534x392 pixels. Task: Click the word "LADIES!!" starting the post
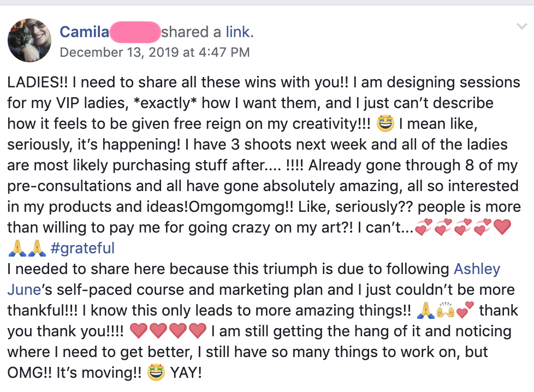[34, 83]
